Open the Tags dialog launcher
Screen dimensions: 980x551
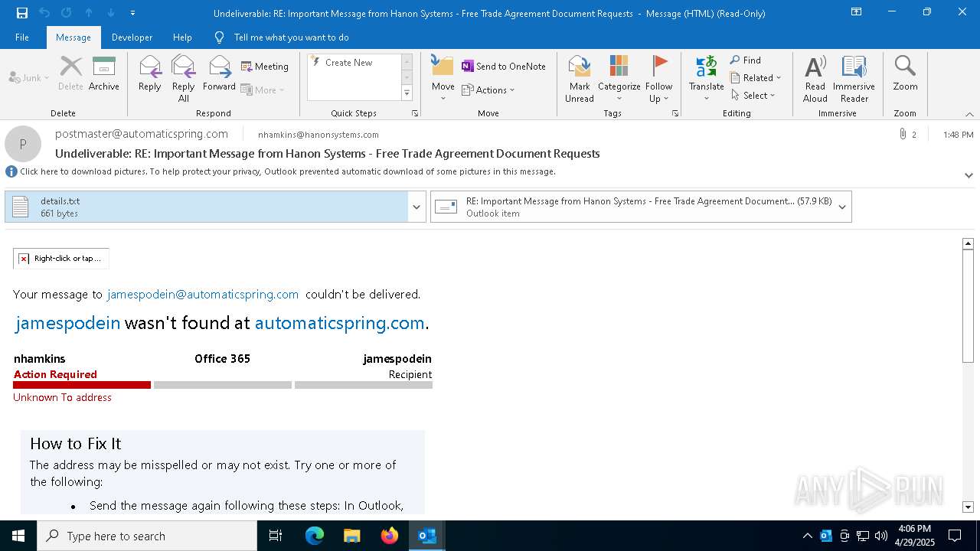coord(675,113)
